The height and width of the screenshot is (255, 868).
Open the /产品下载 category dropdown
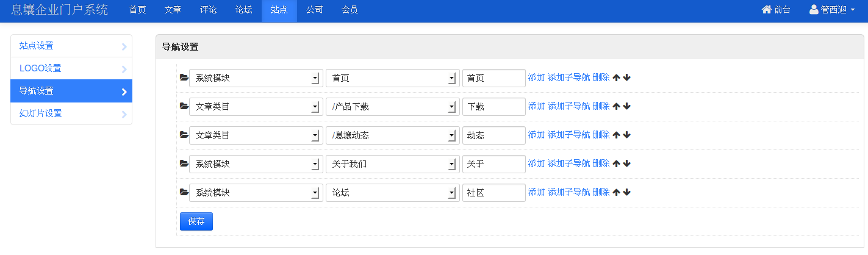[393, 107]
